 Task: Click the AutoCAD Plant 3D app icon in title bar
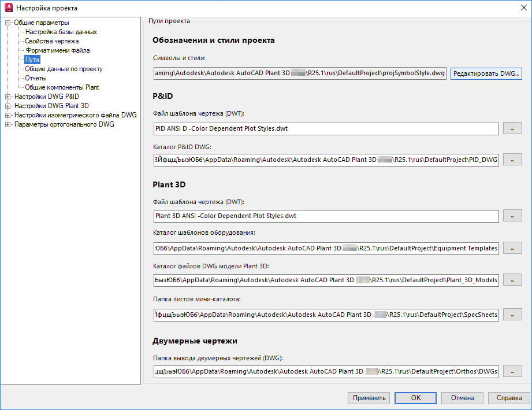8,8
